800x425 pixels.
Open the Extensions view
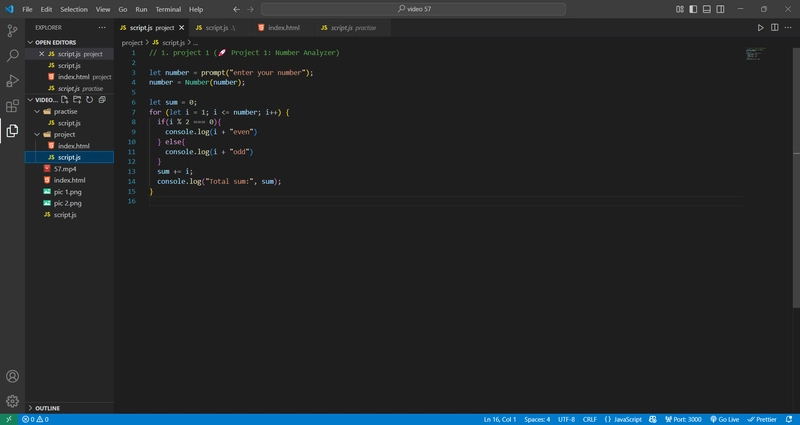coord(12,106)
